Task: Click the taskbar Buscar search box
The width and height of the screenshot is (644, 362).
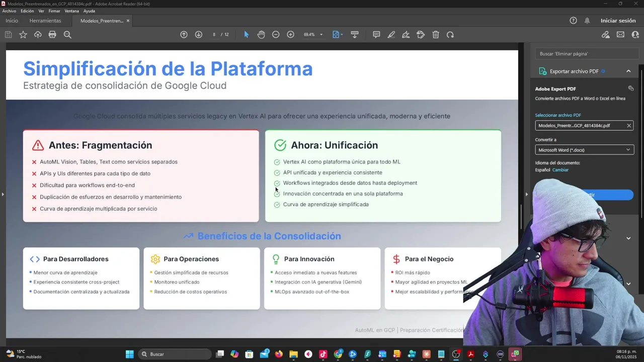Action: 175,354
